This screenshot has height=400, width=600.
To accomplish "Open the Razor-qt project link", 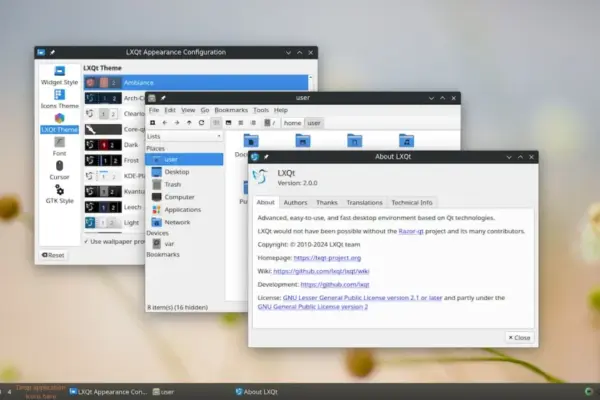I will tap(411, 231).
